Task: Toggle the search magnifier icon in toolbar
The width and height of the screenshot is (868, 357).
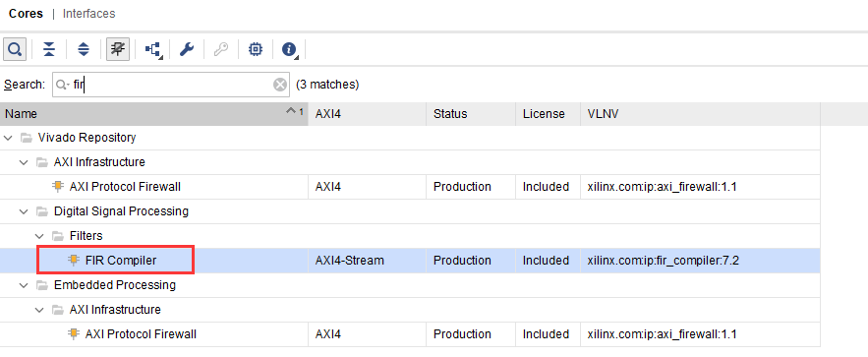Action: pos(15,50)
